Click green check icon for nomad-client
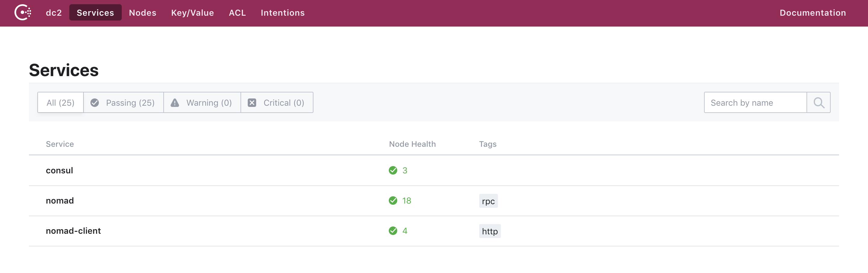 click(393, 231)
